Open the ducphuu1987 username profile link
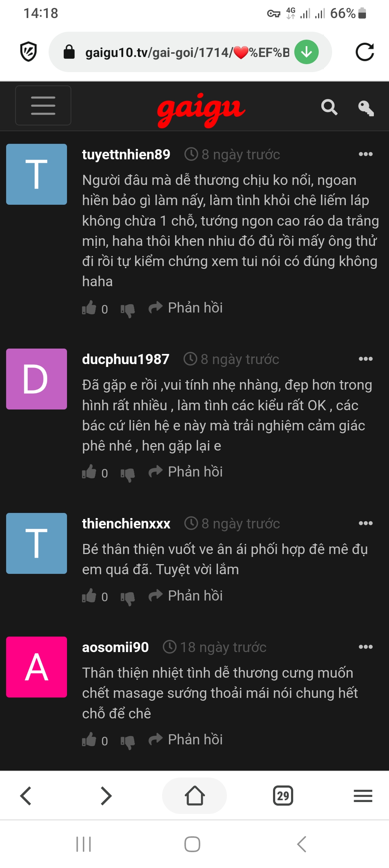The image size is (389, 868). click(126, 359)
